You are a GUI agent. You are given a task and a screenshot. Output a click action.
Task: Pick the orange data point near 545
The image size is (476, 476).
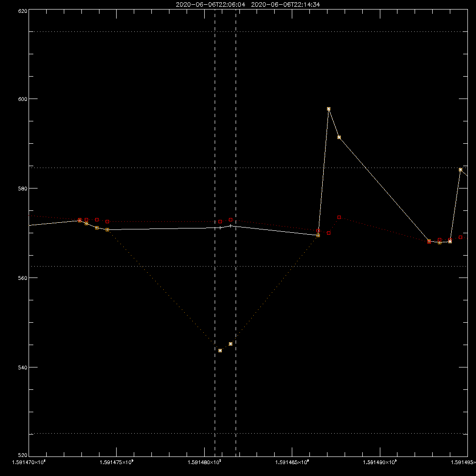click(x=230, y=344)
